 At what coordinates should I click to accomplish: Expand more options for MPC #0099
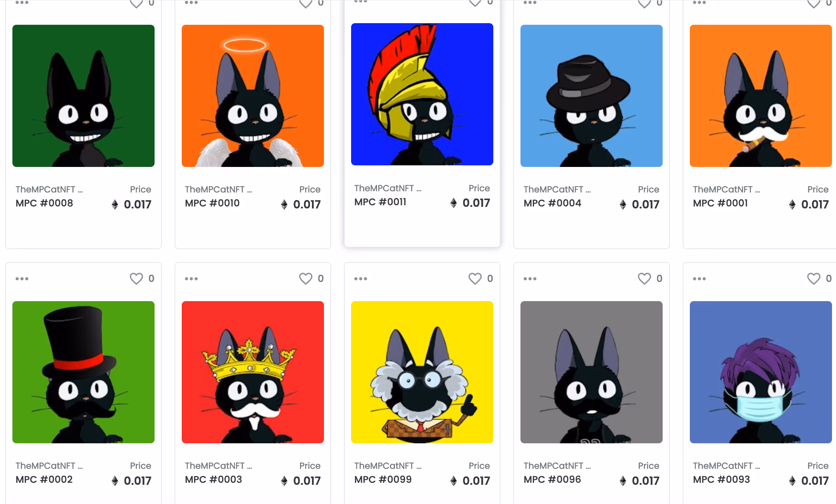[361, 279]
